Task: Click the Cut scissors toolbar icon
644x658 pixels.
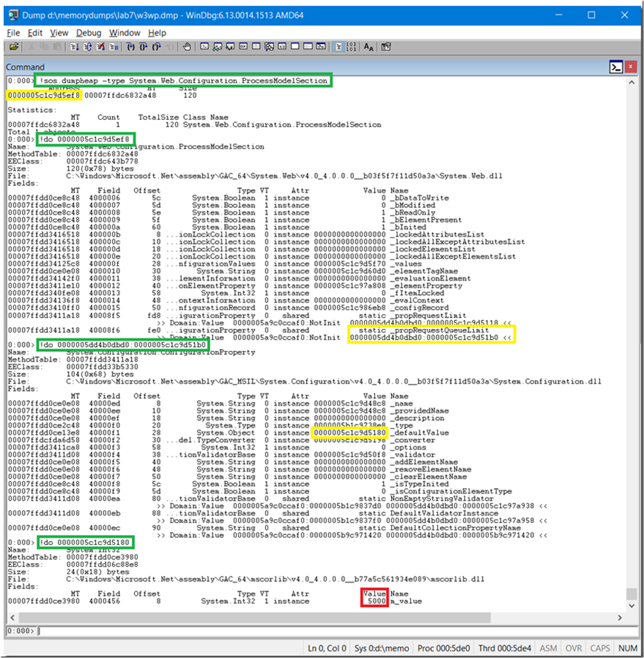Action: [x=32, y=47]
